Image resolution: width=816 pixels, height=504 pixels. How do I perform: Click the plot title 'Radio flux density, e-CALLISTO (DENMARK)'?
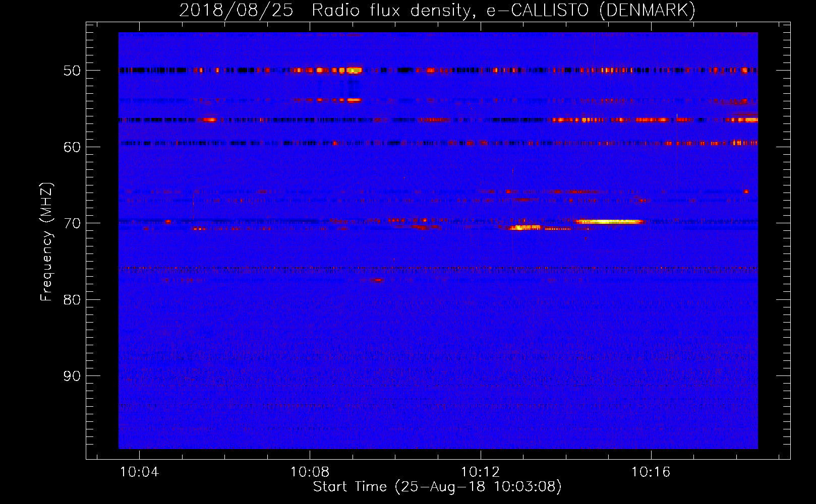(x=503, y=11)
